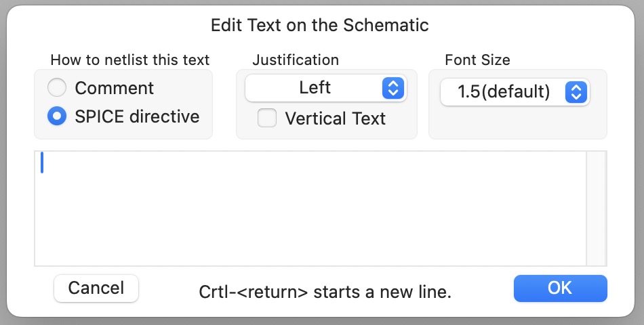Click the blinking text cursor in the text box
Viewport: 644px width, 325px height.
pos(42,162)
